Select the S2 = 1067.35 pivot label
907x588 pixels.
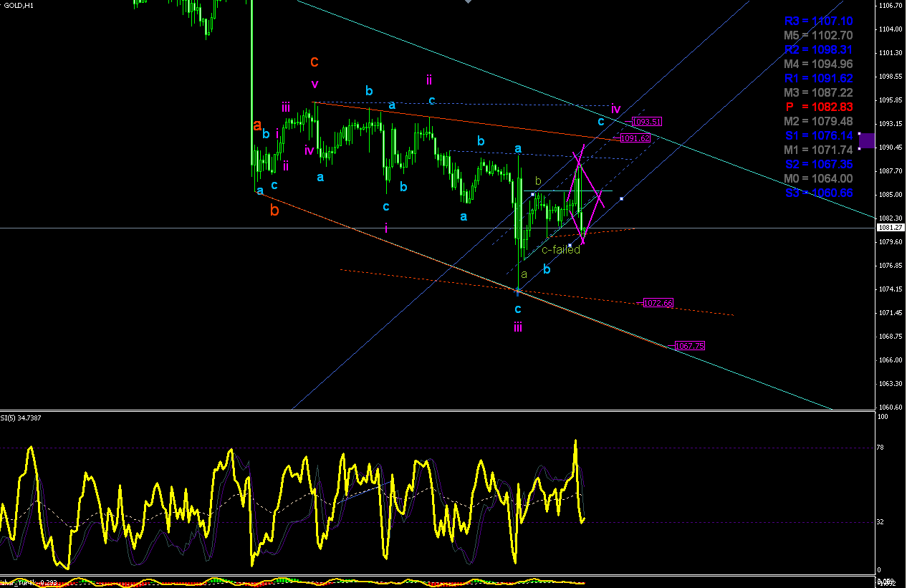point(817,164)
